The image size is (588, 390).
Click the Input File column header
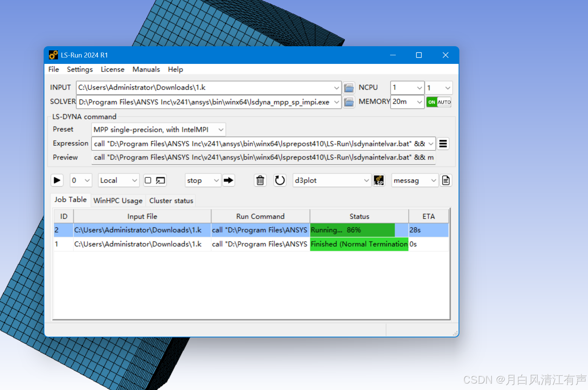click(142, 216)
